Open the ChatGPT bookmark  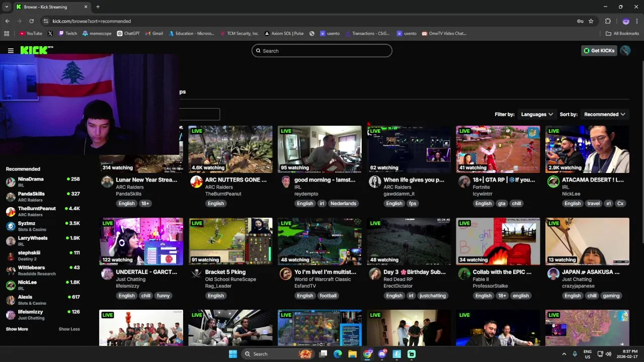tap(128, 34)
